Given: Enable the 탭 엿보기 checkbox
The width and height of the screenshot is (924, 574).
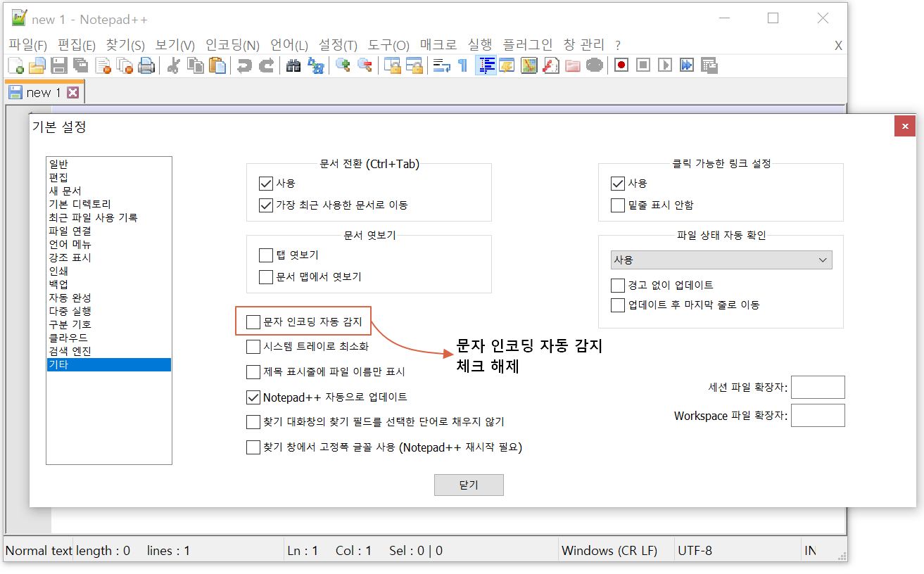Looking at the screenshot, I should coord(266,255).
